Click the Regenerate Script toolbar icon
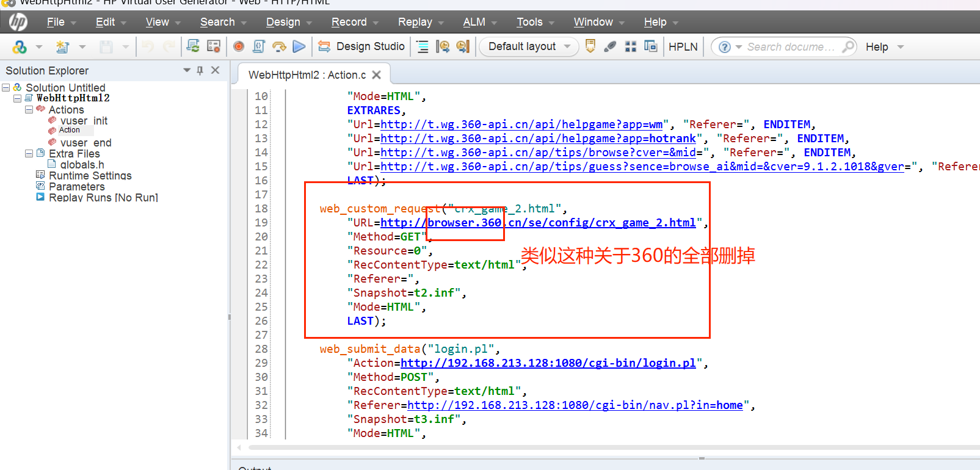This screenshot has height=470, width=980. (x=193, y=46)
